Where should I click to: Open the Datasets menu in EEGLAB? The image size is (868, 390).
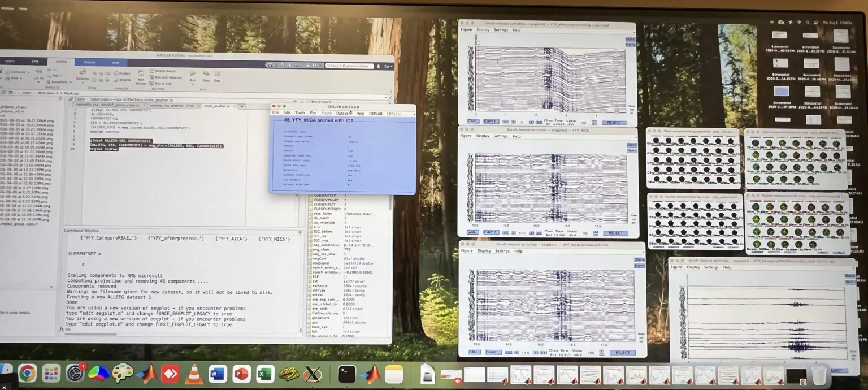click(x=344, y=113)
